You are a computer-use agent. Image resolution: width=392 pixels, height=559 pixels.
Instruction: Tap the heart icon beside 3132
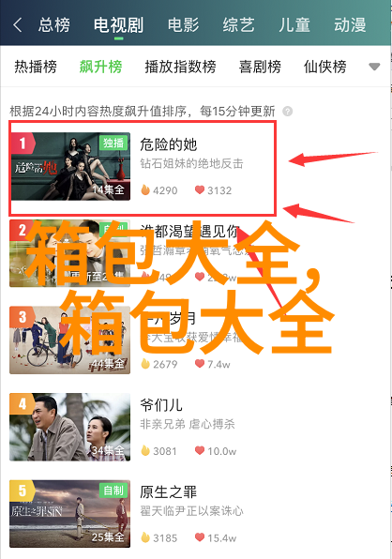(x=200, y=189)
